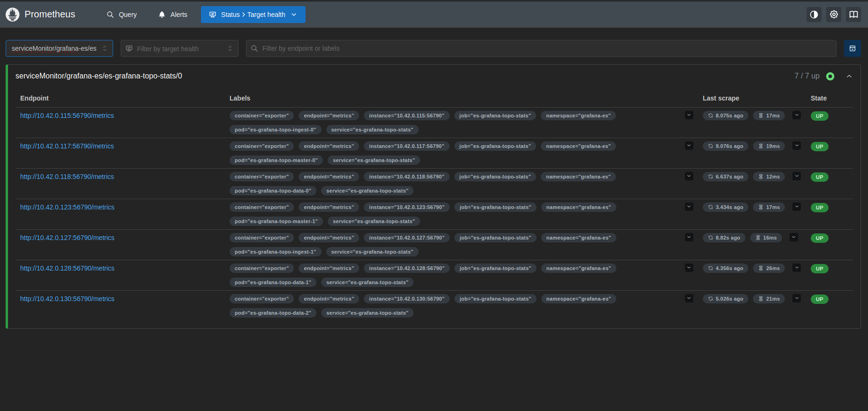Expand labels for the 10.42.0.115 target
The image size is (868, 411).
coord(689,115)
